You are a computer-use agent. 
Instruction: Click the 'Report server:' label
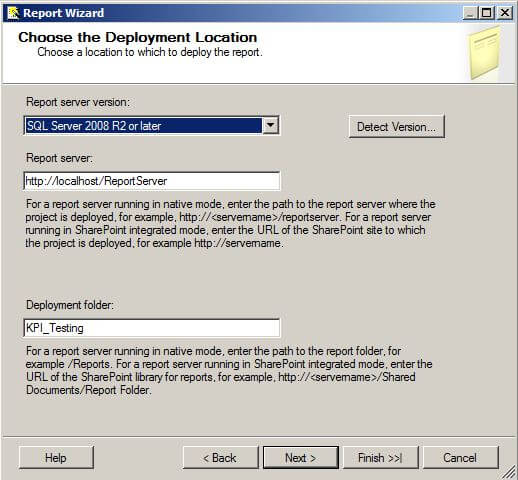tap(59, 158)
